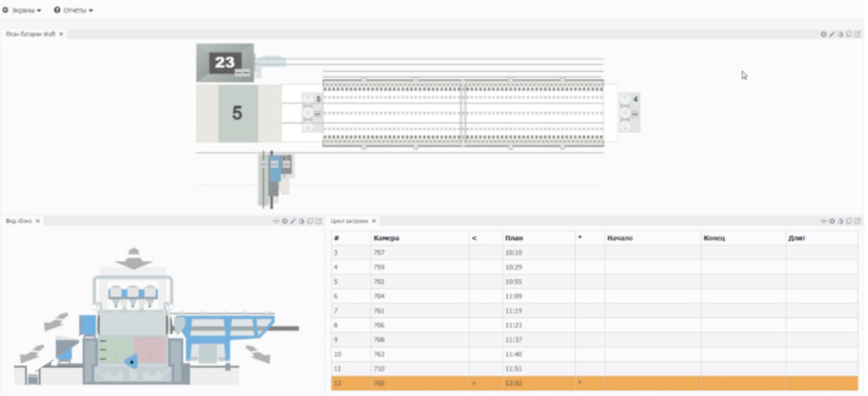The height and width of the screenshot is (396, 868).
Task: Click the pink oven chamber in side view
Action: pyautogui.click(x=150, y=351)
